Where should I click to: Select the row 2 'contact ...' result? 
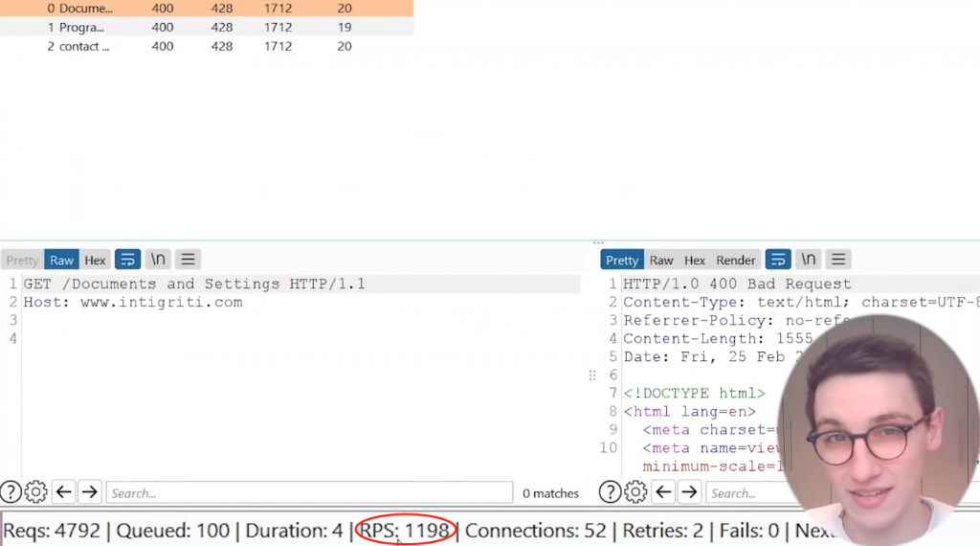207,46
